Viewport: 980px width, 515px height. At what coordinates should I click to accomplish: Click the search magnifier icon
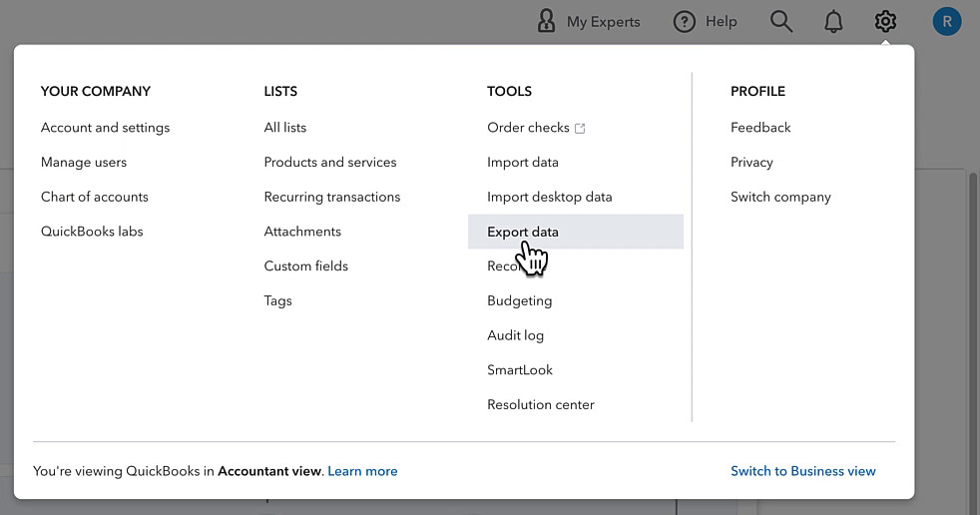[781, 22]
